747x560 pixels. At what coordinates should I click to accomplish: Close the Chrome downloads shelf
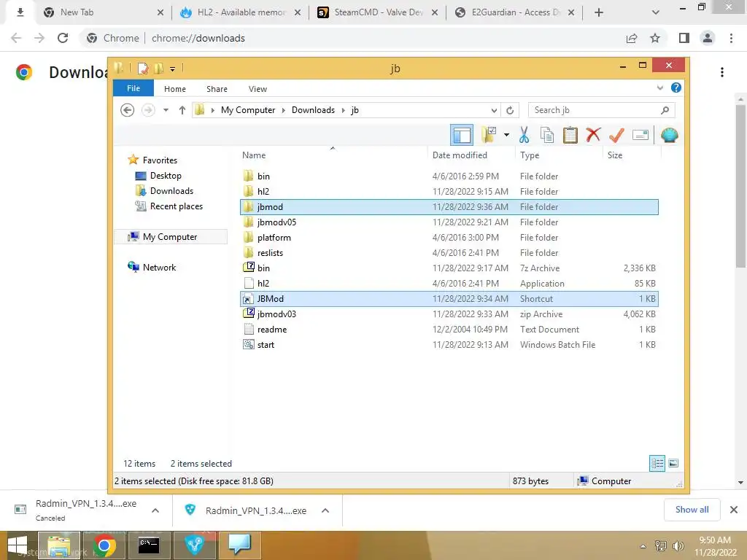[x=734, y=510]
